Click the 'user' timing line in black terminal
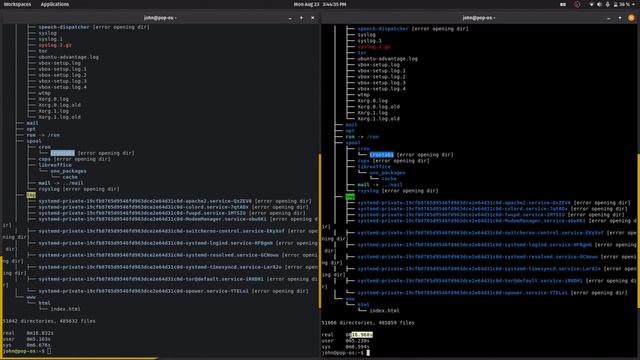The height and width of the screenshot is (360, 640). pos(345,341)
